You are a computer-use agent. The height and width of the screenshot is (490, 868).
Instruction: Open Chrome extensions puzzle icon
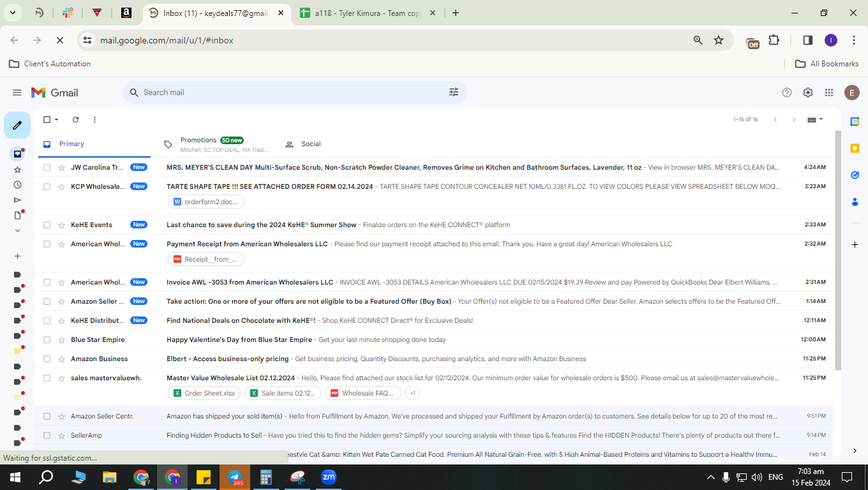tap(774, 40)
